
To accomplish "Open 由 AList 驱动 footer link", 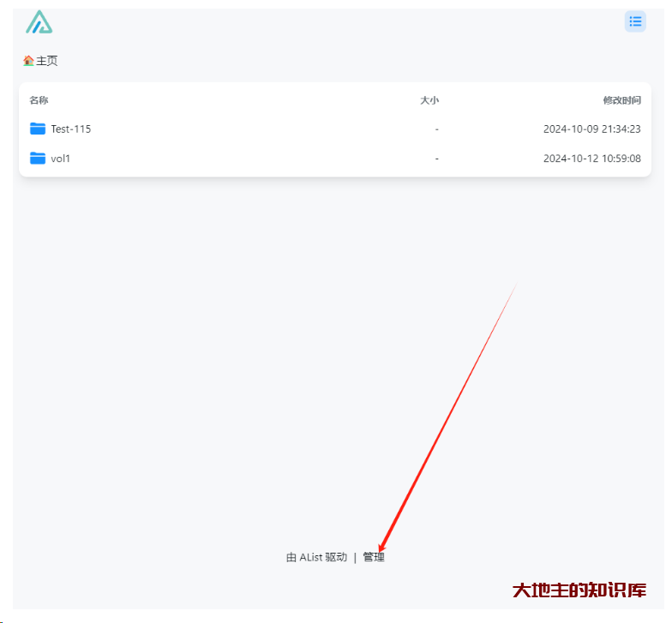I will tap(317, 557).
